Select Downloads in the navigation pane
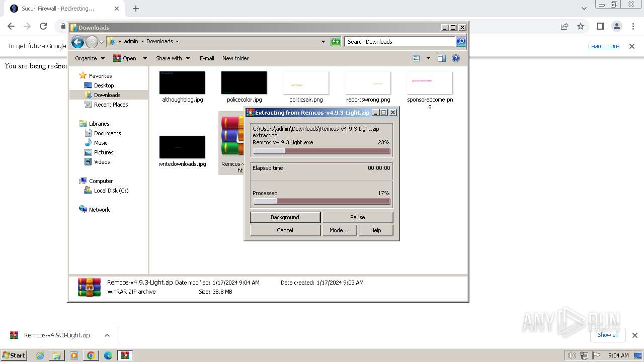Screen dimensions: 644x362 point(107,95)
